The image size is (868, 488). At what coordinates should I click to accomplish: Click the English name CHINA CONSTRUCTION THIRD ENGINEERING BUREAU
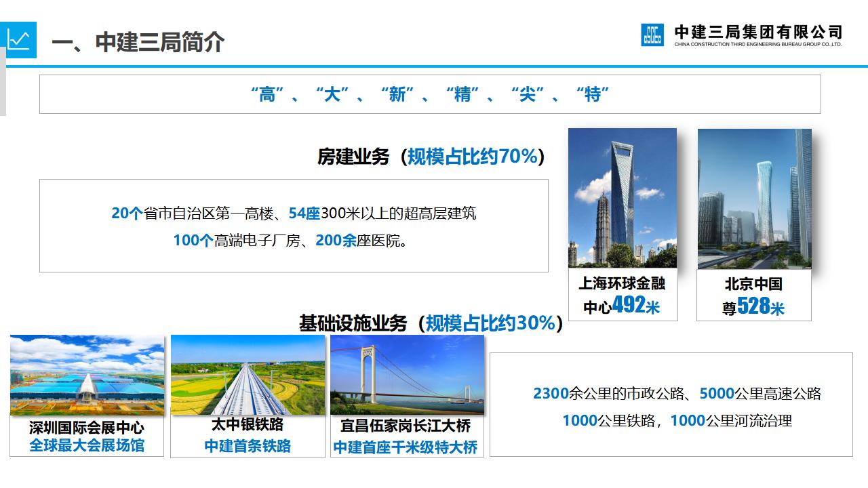click(x=758, y=45)
